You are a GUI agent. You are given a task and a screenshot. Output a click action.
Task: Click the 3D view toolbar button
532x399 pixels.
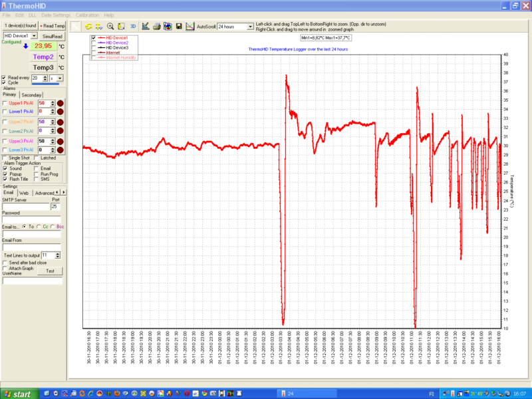click(x=132, y=27)
